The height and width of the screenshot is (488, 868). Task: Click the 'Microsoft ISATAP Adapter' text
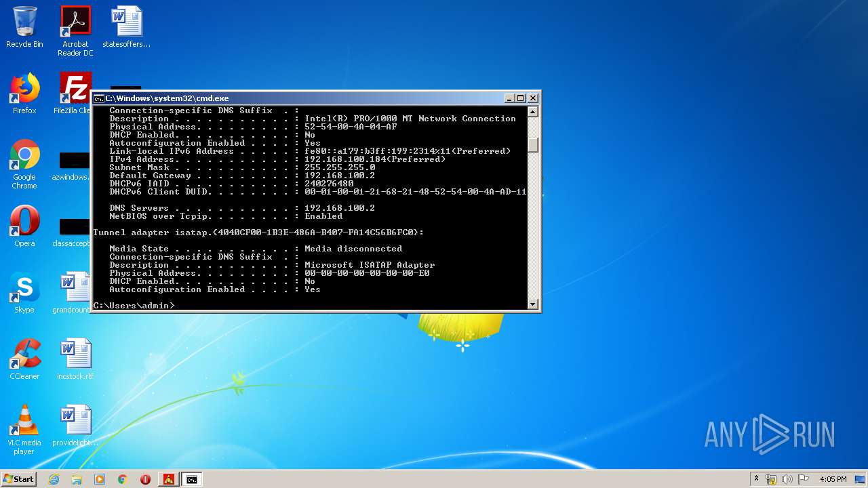tap(370, 265)
